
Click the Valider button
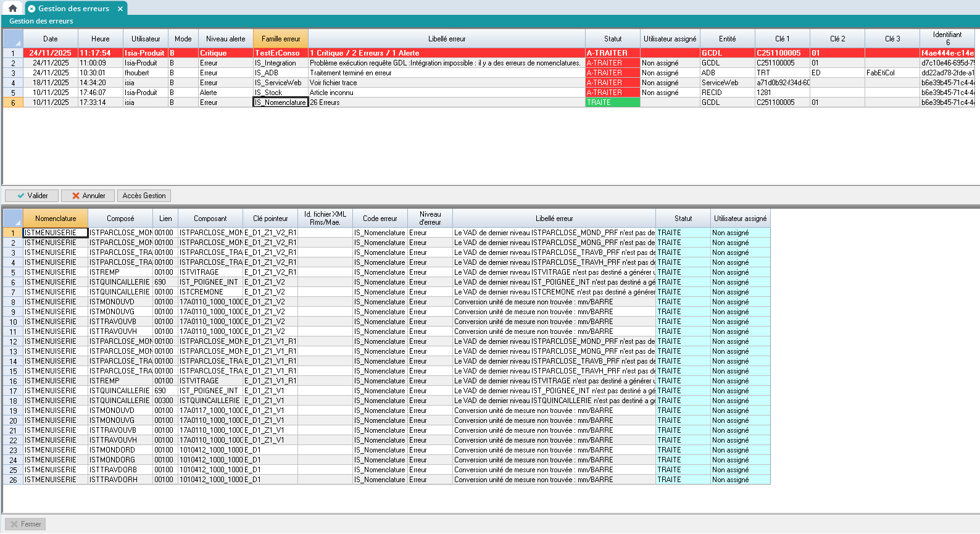(32, 196)
